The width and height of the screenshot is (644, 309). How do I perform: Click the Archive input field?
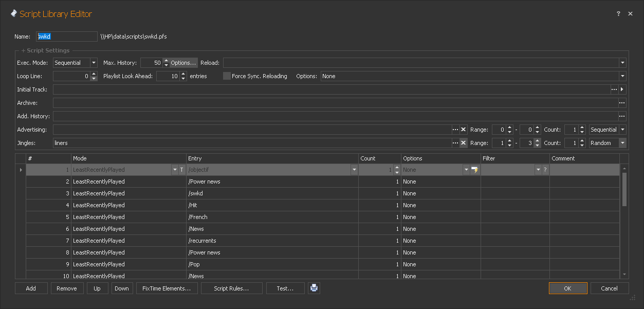(x=335, y=103)
